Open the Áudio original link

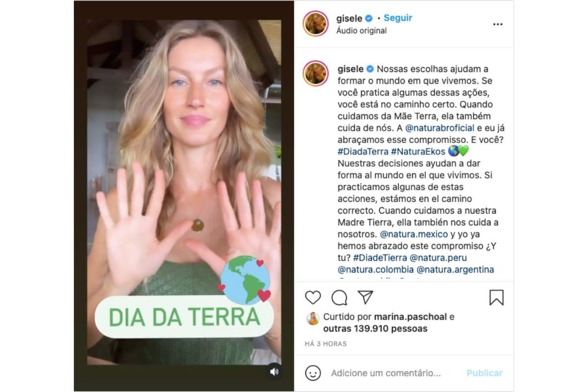pos(362,30)
